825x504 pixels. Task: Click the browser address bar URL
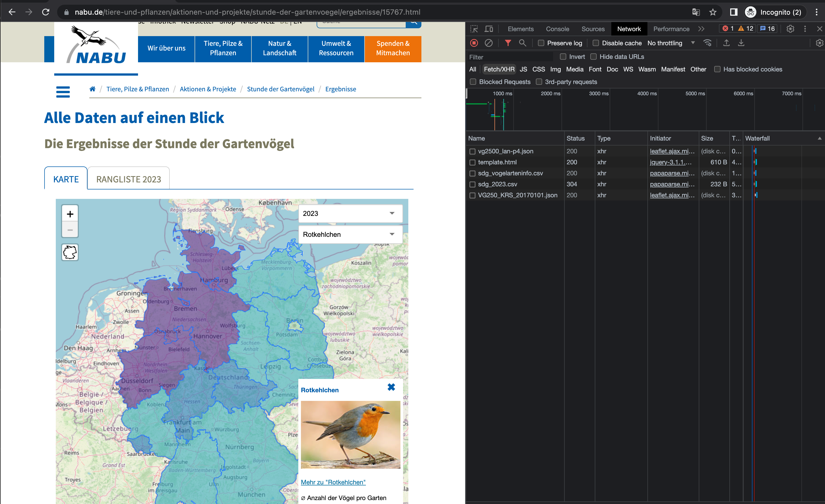tap(247, 12)
